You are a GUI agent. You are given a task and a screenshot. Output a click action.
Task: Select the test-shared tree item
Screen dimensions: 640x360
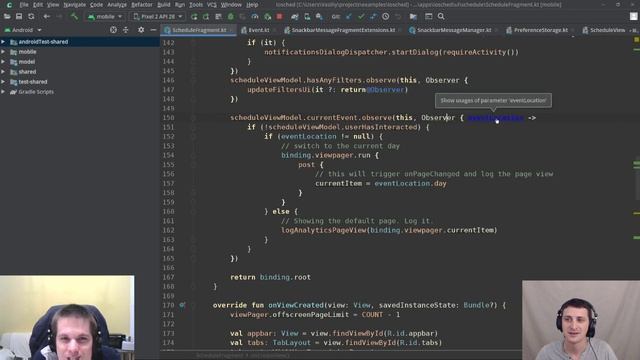point(33,82)
